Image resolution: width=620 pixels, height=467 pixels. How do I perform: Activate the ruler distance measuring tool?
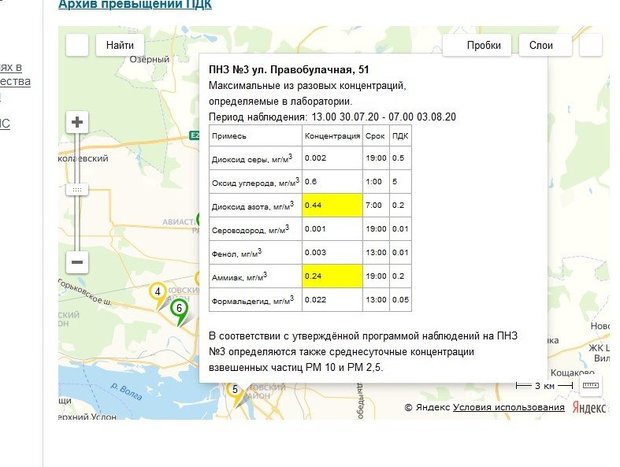tap(590, 385)
